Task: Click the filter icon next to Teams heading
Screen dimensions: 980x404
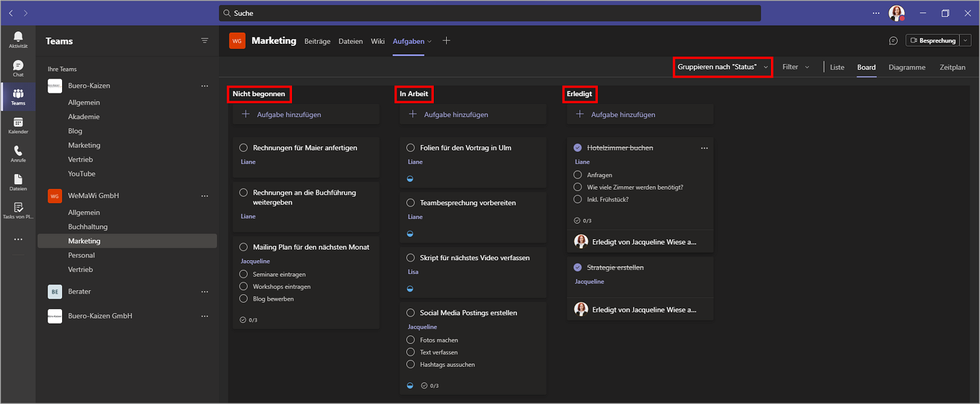Action: tap(204, 41)
